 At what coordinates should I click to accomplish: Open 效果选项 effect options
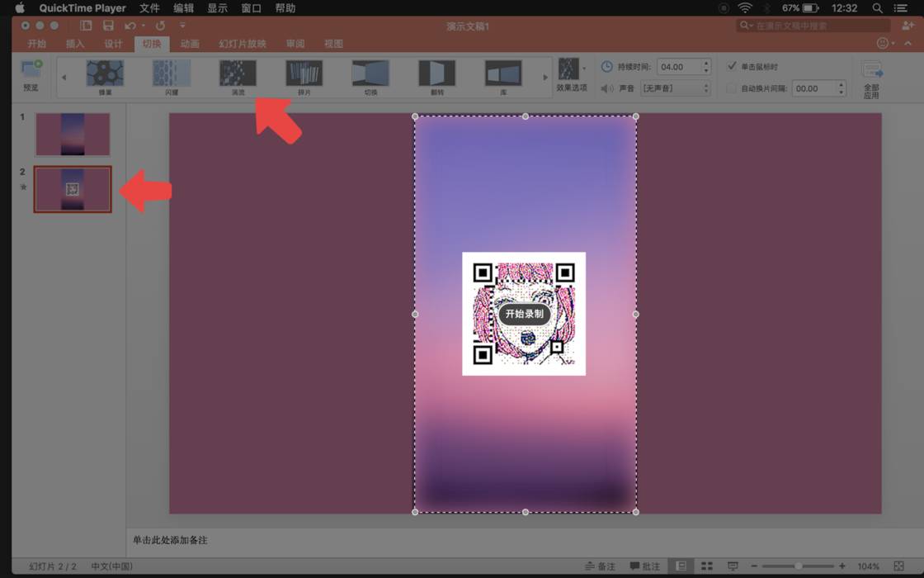572,75
